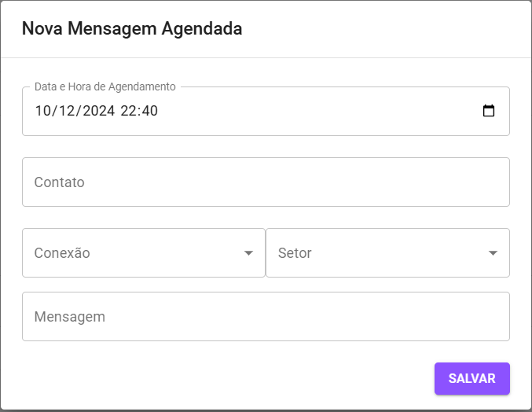Open the calendar picker icon
The width and height of the screenshot is (532, 412).
[488, 111]
